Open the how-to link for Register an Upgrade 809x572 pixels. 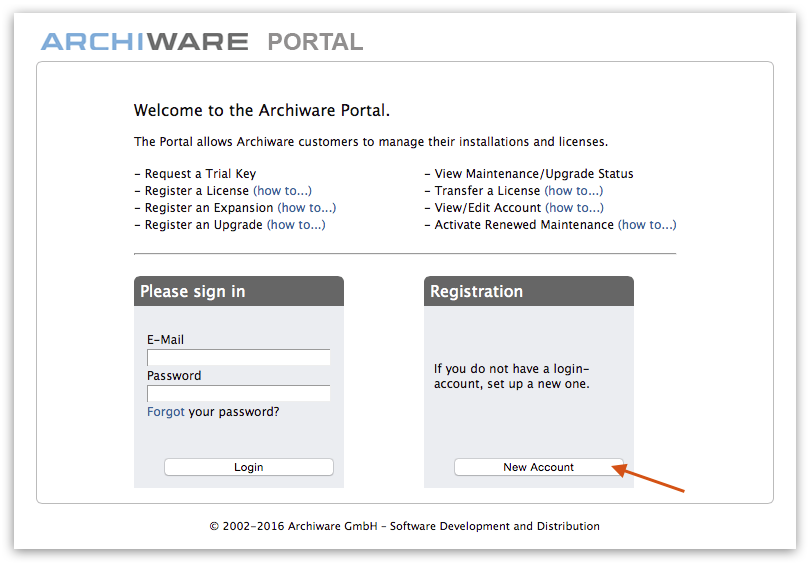[x=296, y=225]
